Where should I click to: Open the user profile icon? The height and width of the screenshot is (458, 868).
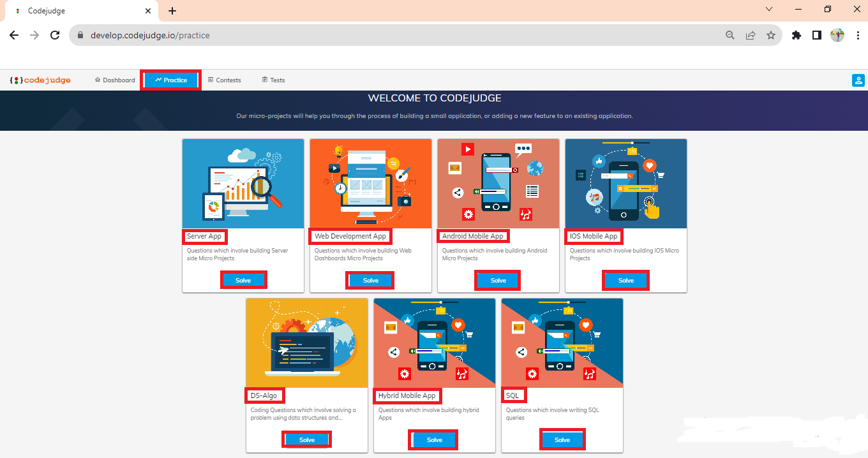858,80
